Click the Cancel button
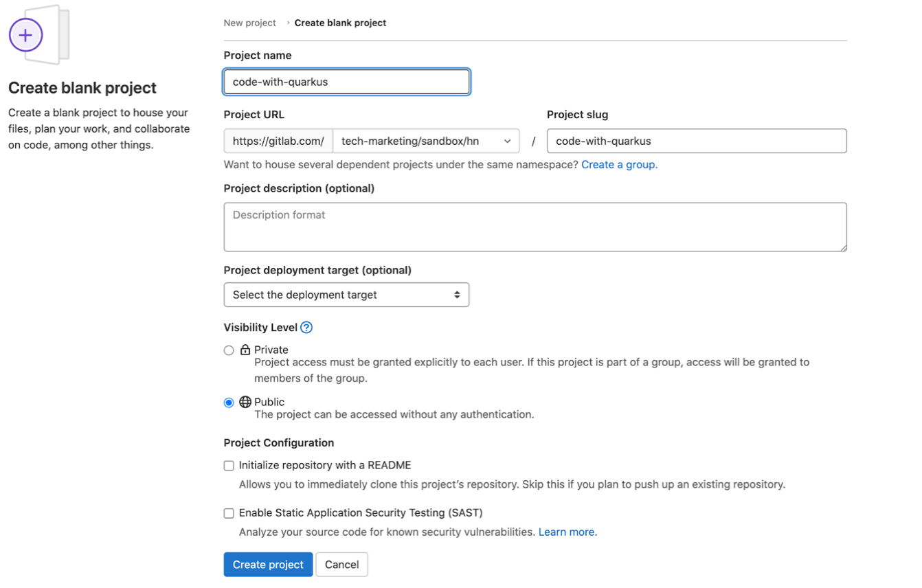The height and width of the screenshot is (588, 922). (341, 564)
